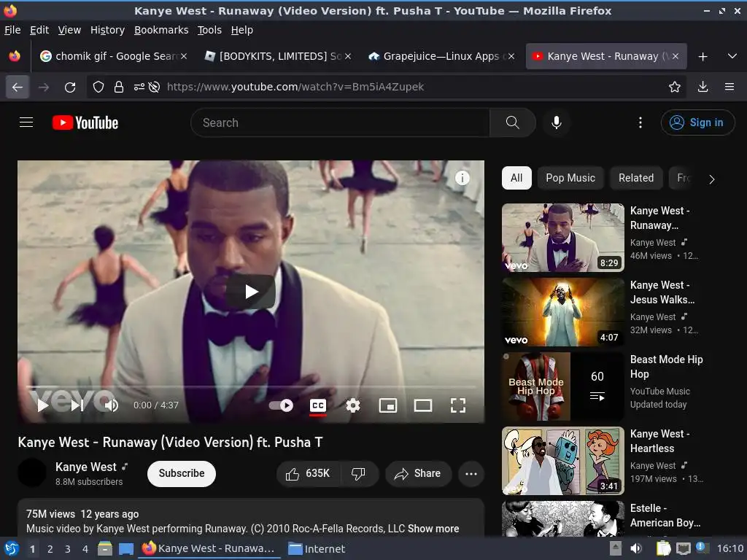Image resolution: width=747 pixels, height=560 pixels.
Task: List all tabs dropdown arrow
Action: pyautogui.click(x=732, y=57)
